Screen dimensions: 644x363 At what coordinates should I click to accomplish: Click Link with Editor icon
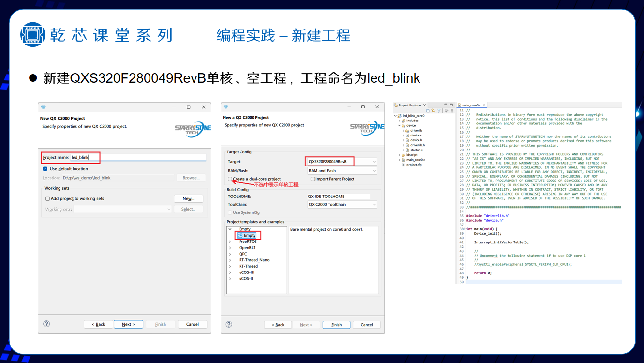click(x=433, y=111)
